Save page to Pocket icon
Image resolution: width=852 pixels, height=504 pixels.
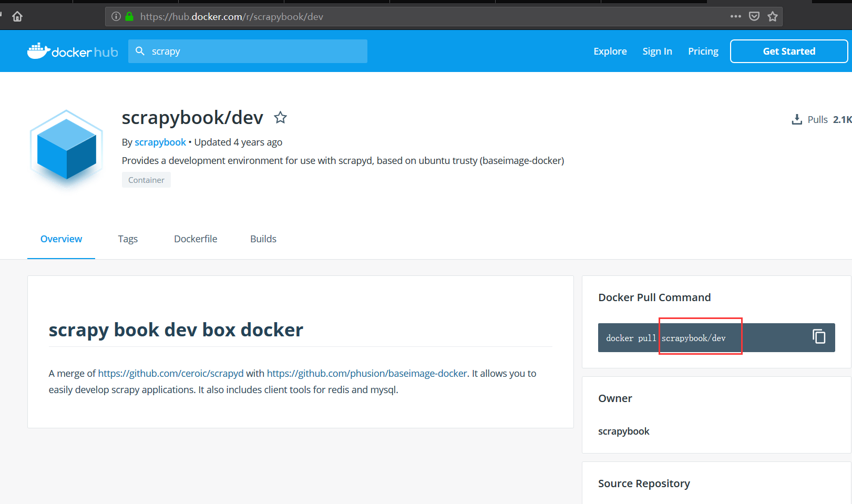pos(754,16)
